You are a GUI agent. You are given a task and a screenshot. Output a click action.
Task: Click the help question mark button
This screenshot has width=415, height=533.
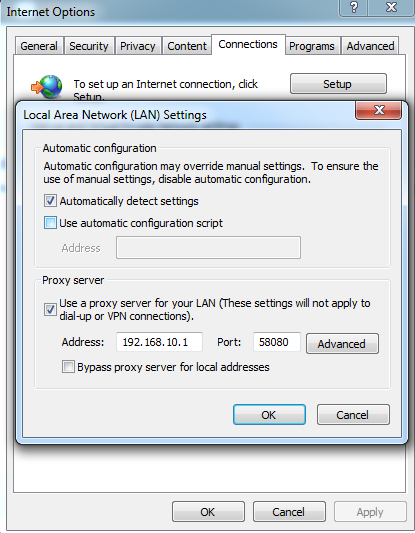coord(353,7)
